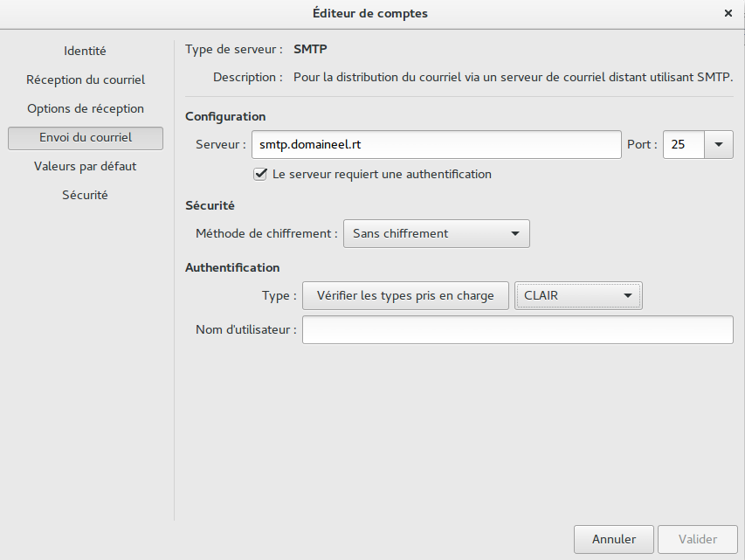Expand the Port dropdown arrow
745x560 pixels.
719,144
